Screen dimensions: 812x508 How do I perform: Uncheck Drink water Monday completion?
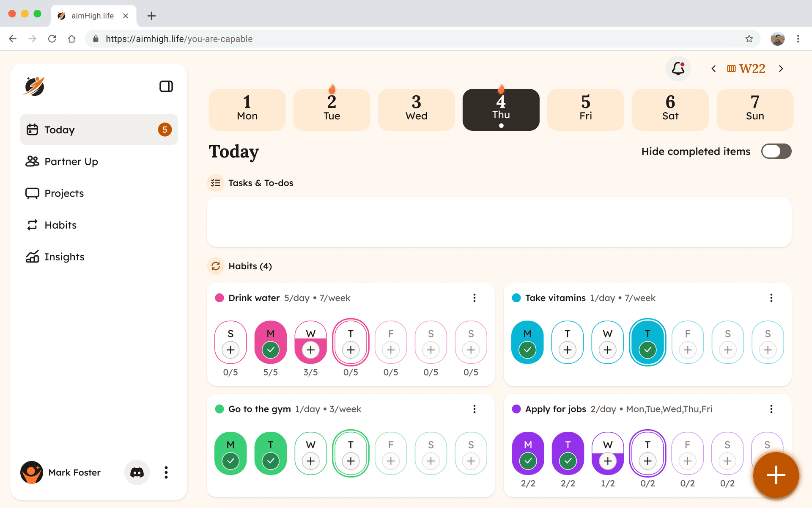pos(271,350)
